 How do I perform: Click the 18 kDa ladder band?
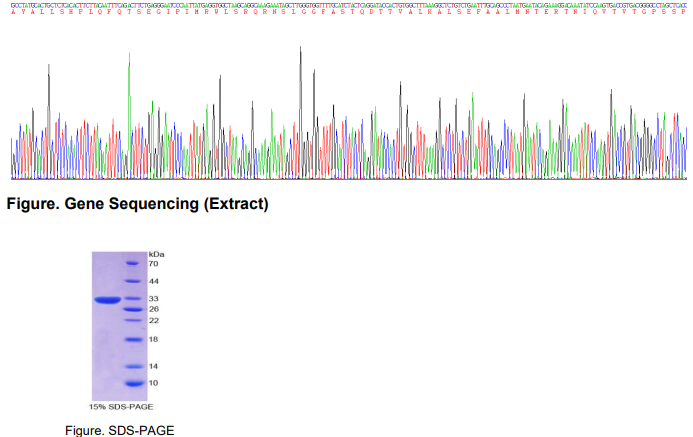[135, 340]
